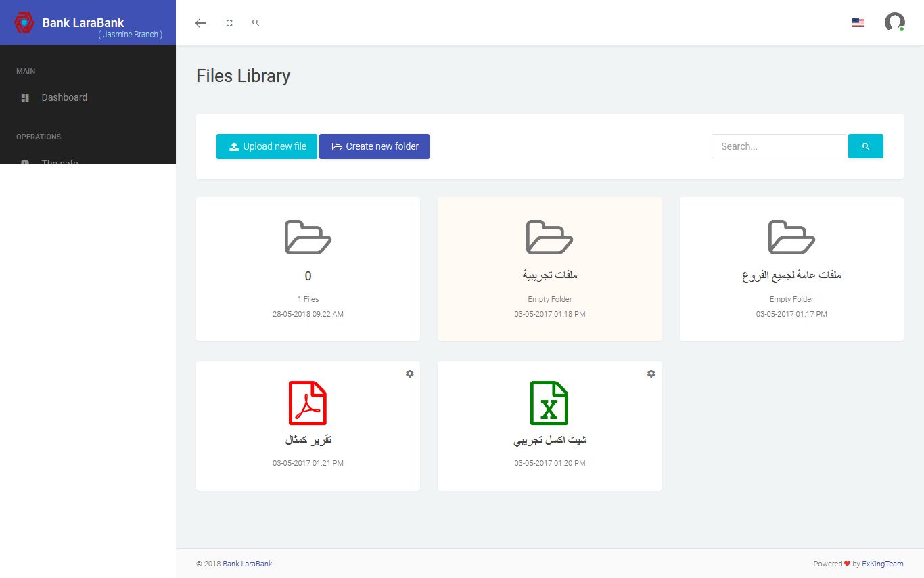Viewport: 924px width, 578px height.
Task: Open the Excel sheet file icon
Action: tap(549, 403)
